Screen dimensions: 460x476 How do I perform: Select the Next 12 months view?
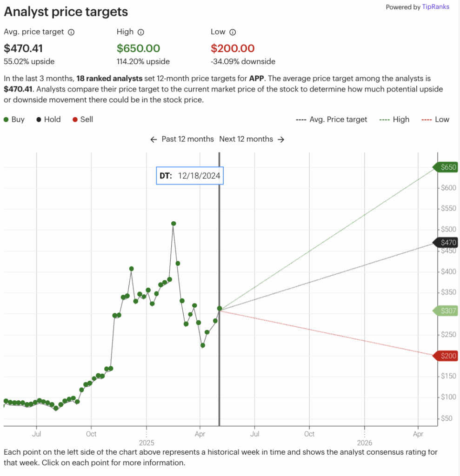coord(246,139)
